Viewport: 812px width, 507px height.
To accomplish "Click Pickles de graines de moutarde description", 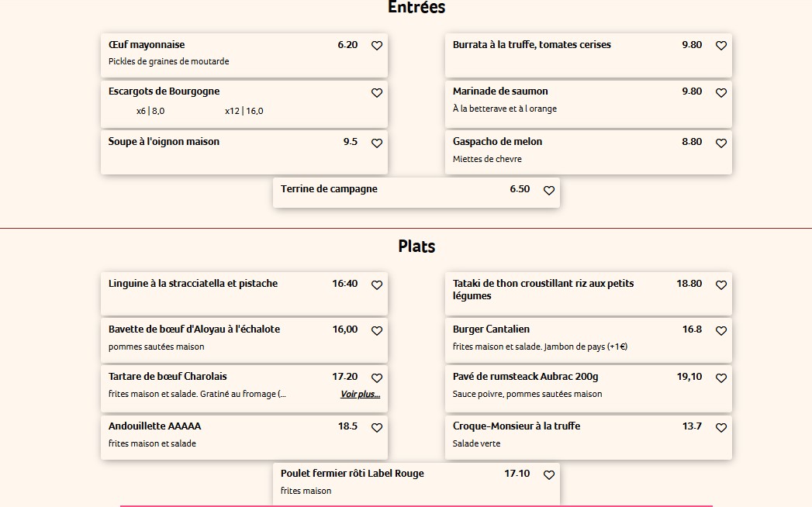I will pyautogui.click(x=168, y=61).
